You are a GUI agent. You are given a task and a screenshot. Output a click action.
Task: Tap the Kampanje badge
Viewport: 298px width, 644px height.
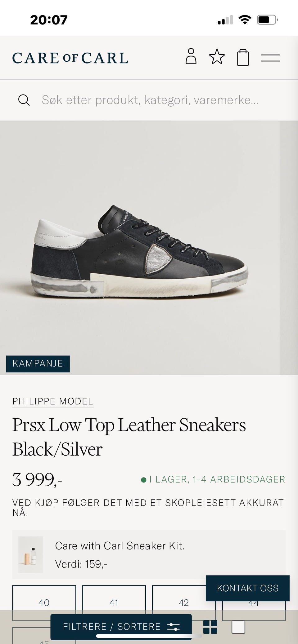38,364
